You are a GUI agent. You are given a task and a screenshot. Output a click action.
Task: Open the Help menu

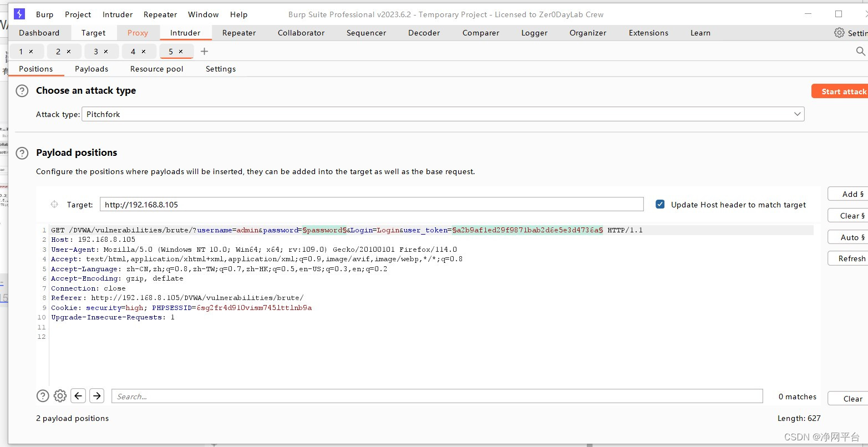click(238, 14)
